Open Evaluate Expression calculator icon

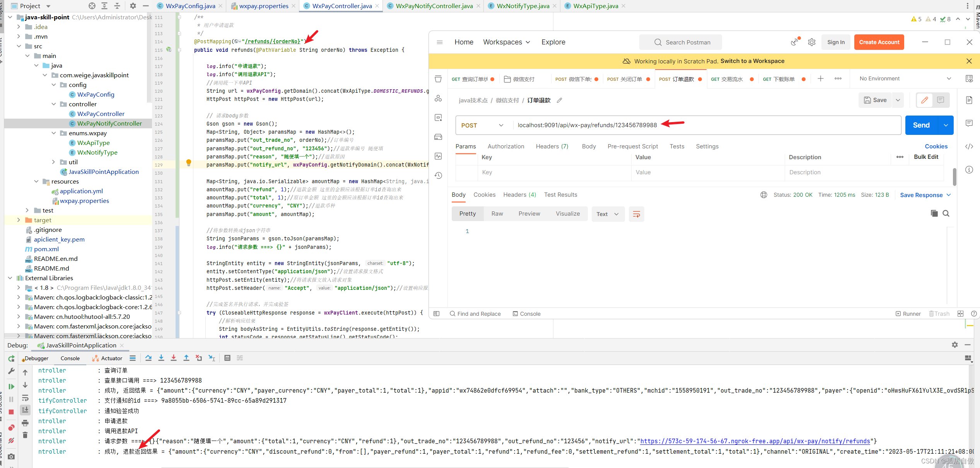pos(227,358)
